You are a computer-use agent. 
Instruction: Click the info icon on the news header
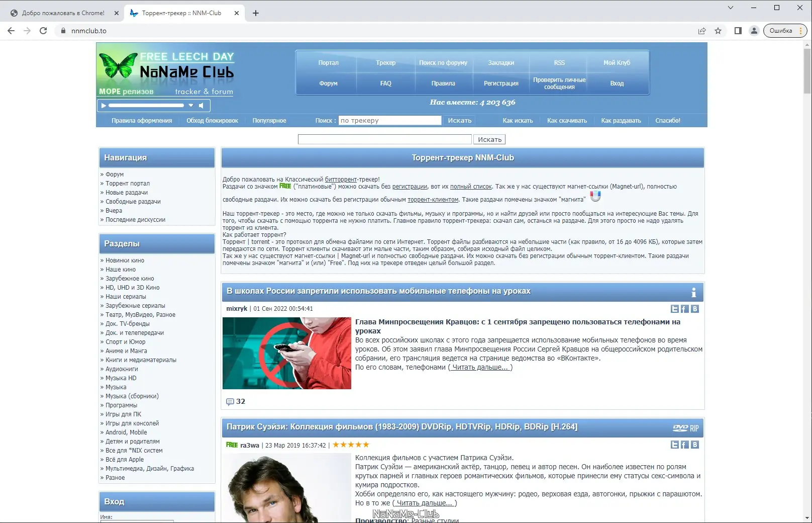tap(694, 292)
